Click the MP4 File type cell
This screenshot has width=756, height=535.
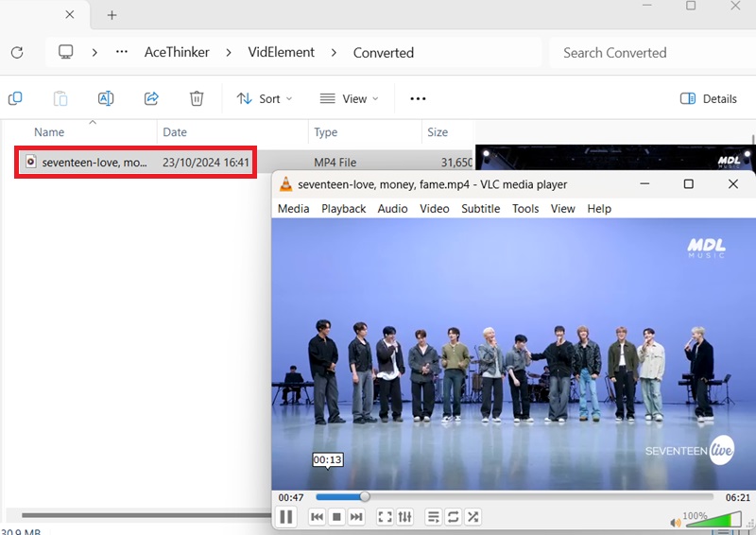click(335, 163)
